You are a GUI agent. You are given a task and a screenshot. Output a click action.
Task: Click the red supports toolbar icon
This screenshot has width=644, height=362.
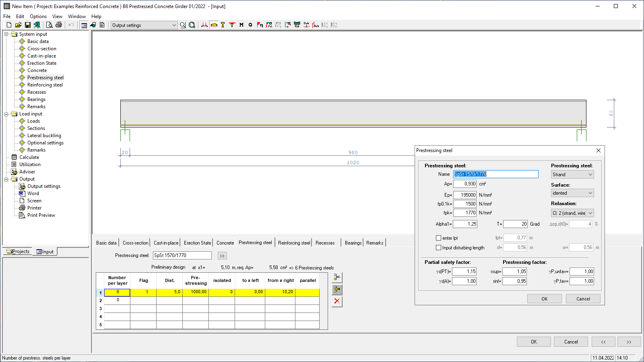tap(204, 25)
